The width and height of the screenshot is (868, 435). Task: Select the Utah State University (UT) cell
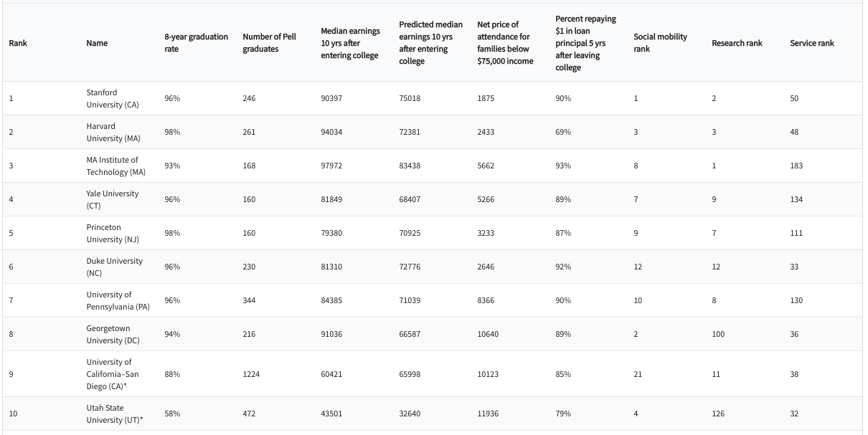pyautogui.click(x=115, y=414)
